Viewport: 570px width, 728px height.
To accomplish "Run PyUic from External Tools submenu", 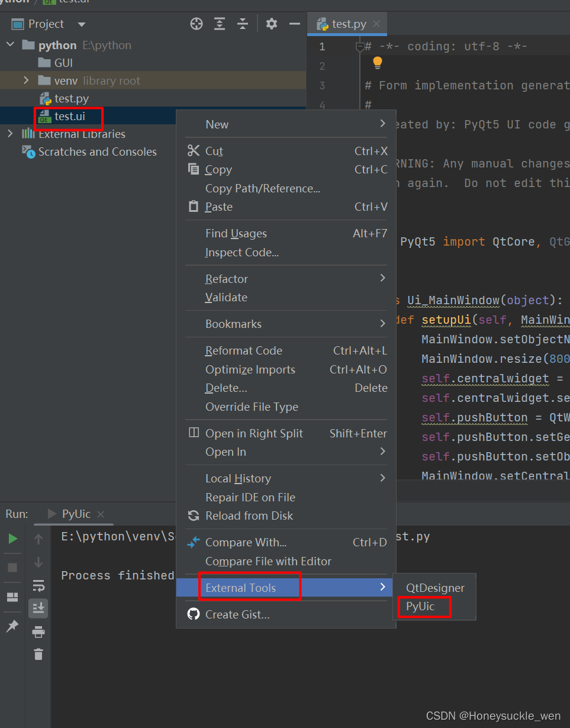I will 423,607.
